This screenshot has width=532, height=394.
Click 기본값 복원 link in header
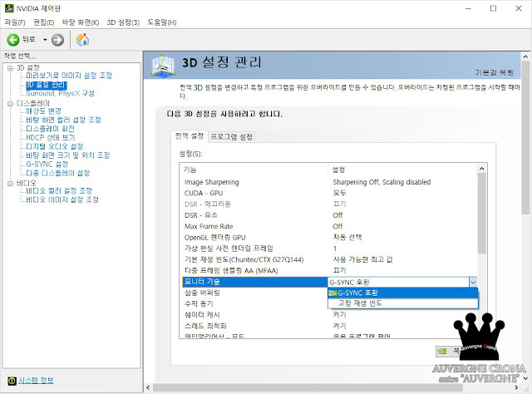tap(494, 72)
